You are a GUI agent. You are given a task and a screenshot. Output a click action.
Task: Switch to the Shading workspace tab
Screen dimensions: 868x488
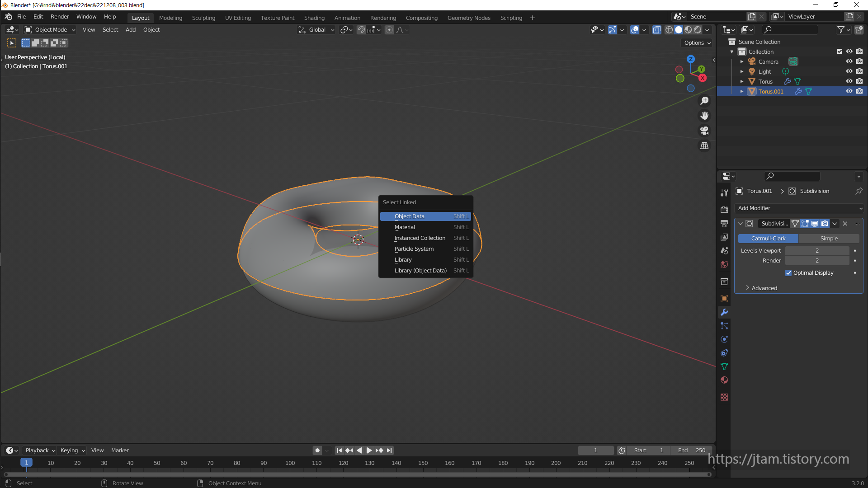(314, 18)
